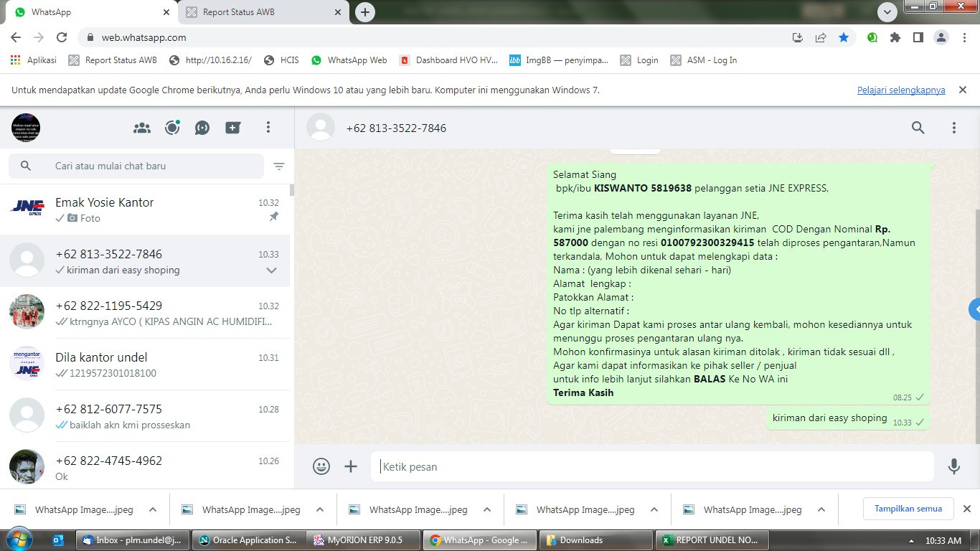Click the 'Ketik pesan' message field
980x551 pixels.
(x=653, y=466)
